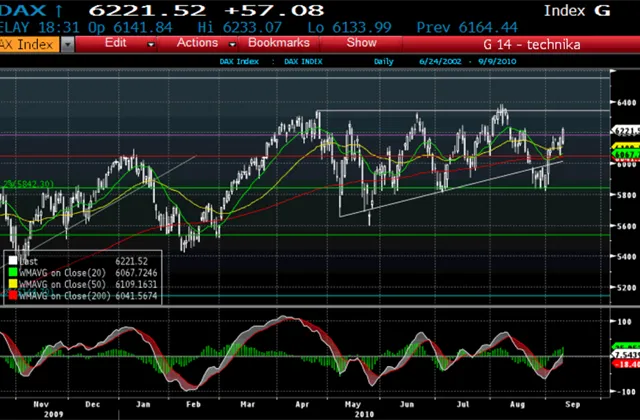Screen dimensions: 640x420
Task: Click the green WMAVG on Close(20) swatch
Action: pos(13,272)
